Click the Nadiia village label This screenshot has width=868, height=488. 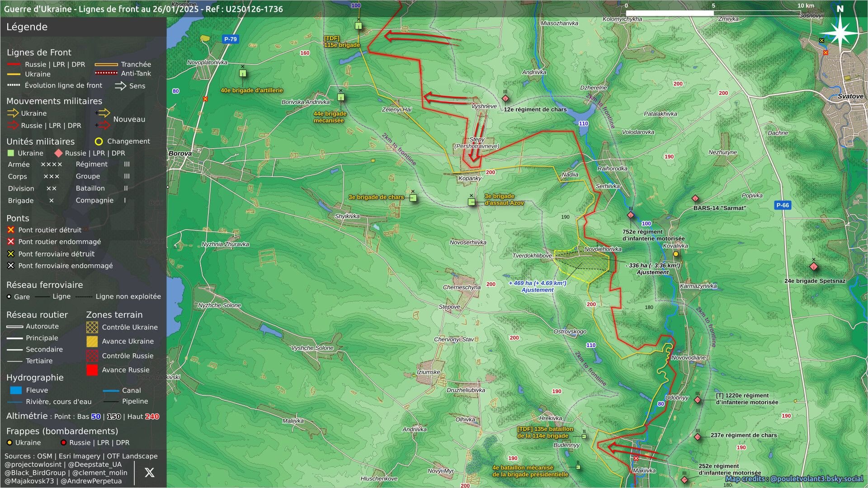[570, 175]
